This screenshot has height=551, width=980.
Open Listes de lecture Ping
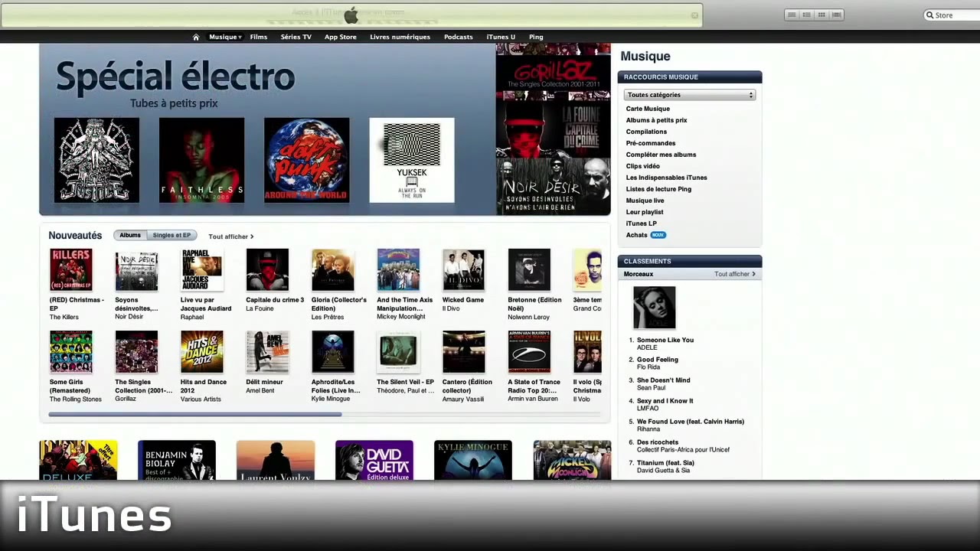[x=658, y=189]
